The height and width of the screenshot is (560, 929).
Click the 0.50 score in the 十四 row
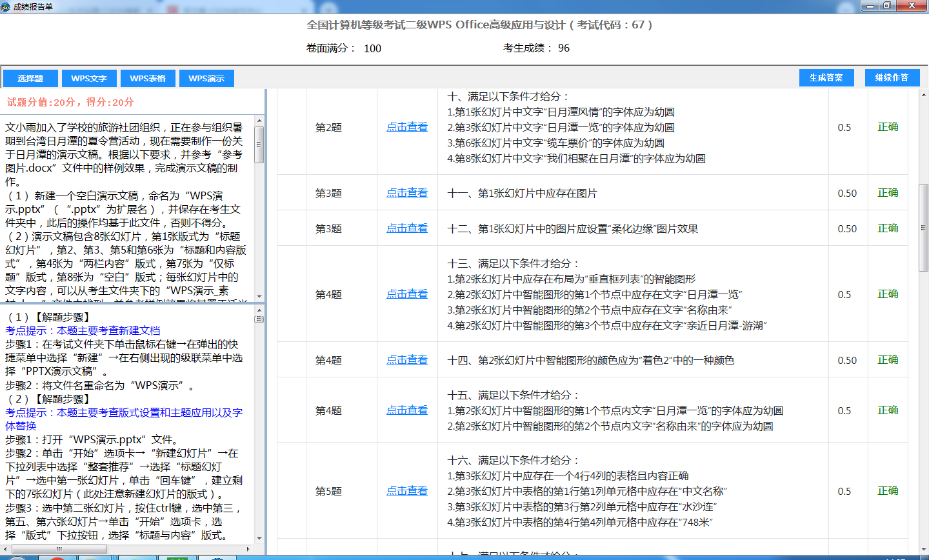(847, 361)
